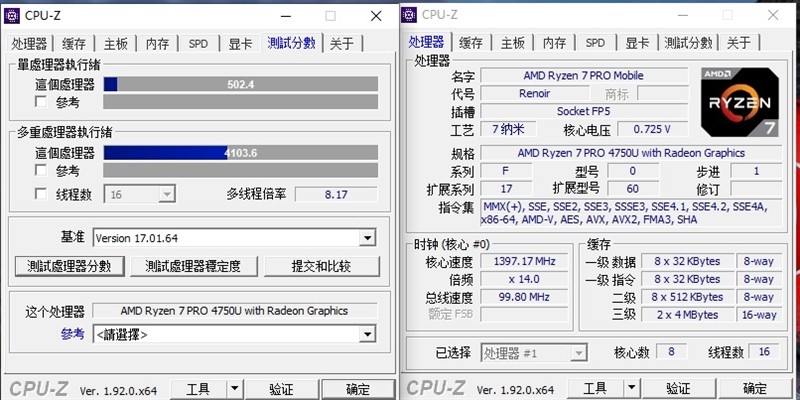
Task: Click the 測試處理器穩定度 button
Action: [x=193, y=266]
